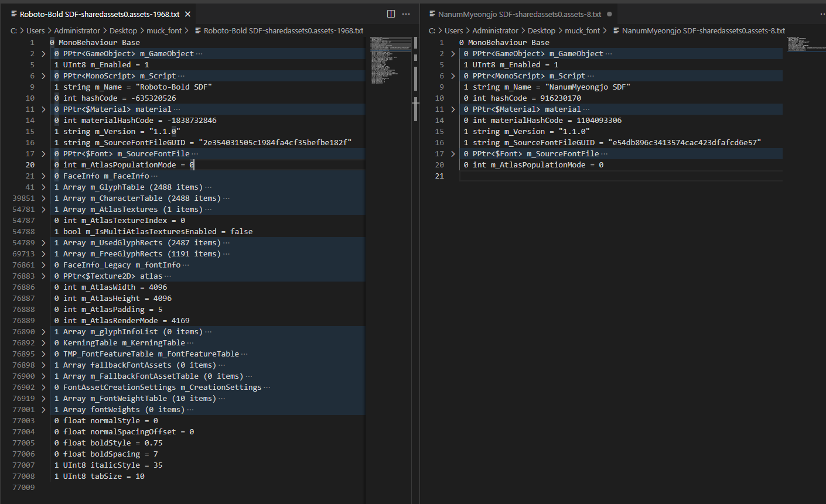Select line number 77009 in the left gutter

coord(23,488)
